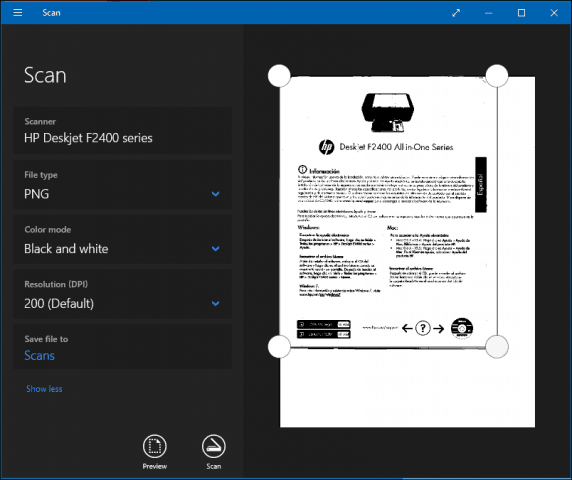The width and height of the screenshot is (572, 480).
Task: Expand the Color mode dropdown chevron
Action: pos(216,248)
